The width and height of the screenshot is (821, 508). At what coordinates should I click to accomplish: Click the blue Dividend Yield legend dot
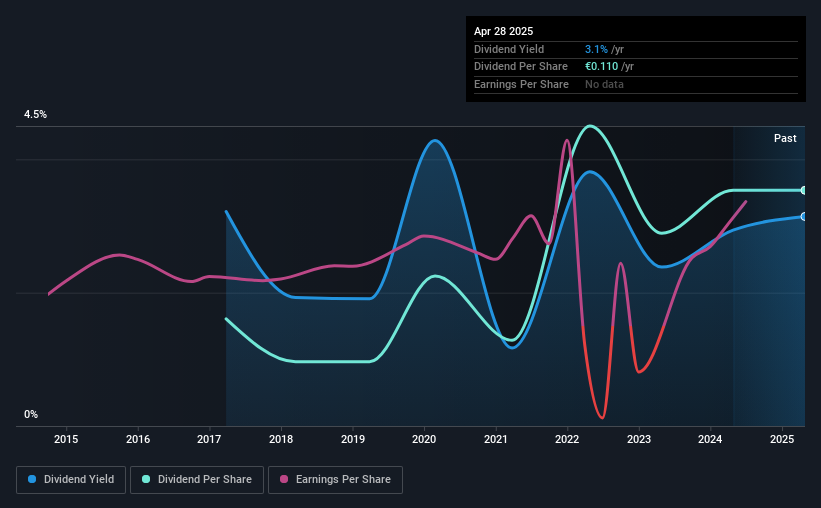coord(32,479)
